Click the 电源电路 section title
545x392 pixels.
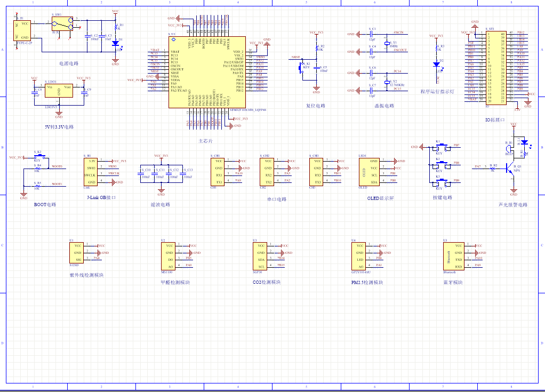[69, 63]
